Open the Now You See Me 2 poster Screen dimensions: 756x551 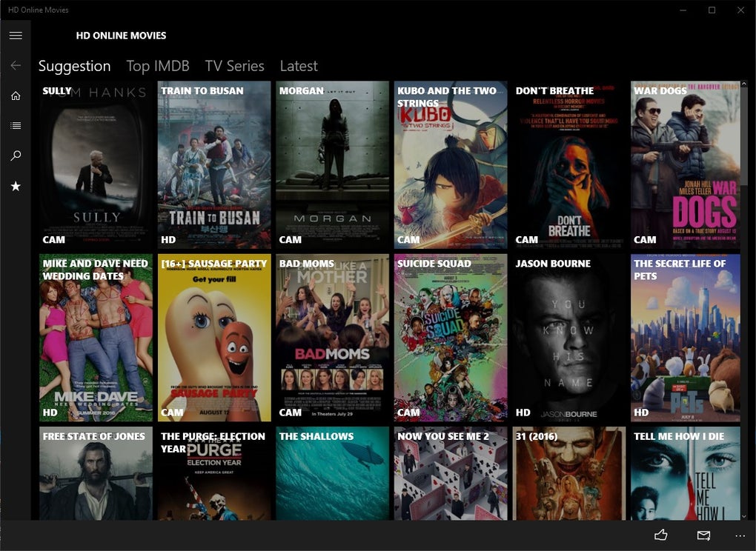coord(451,473)
